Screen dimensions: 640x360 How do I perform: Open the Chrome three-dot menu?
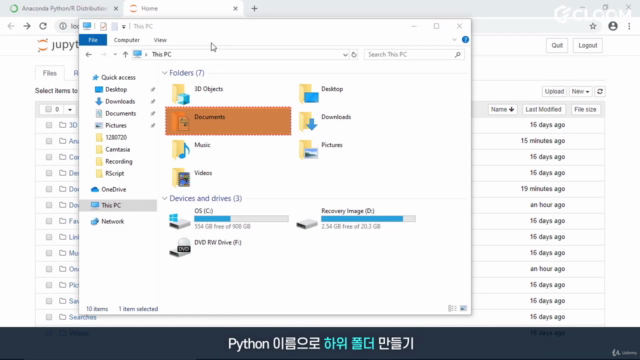click(x=629, y=26)
